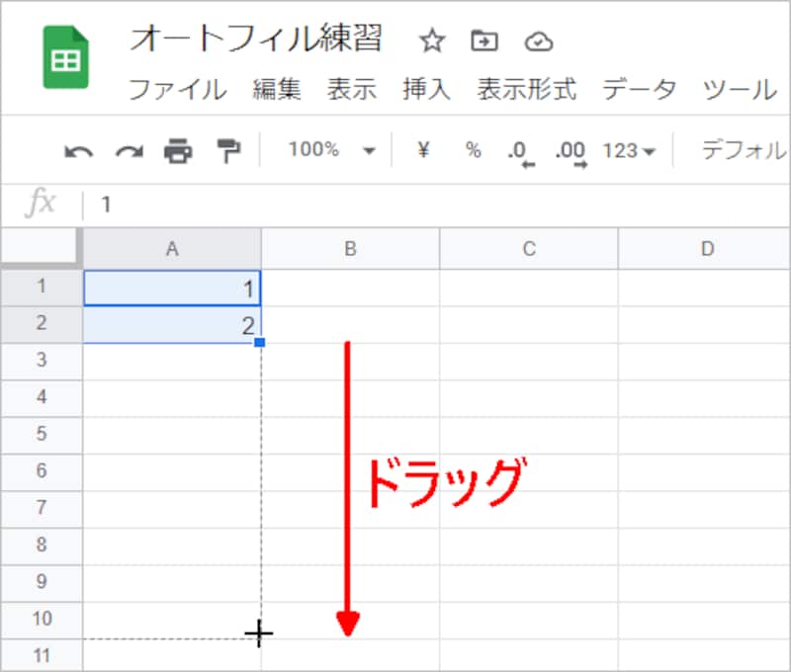Decrease decimal places with the .0 icon

click(518, 149)
